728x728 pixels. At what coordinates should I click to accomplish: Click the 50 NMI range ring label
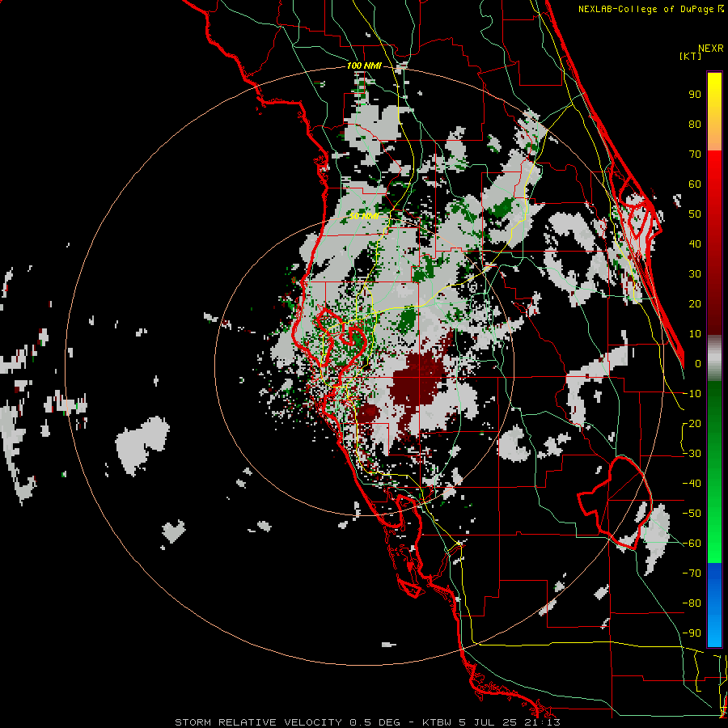click(x=364, y=216)
